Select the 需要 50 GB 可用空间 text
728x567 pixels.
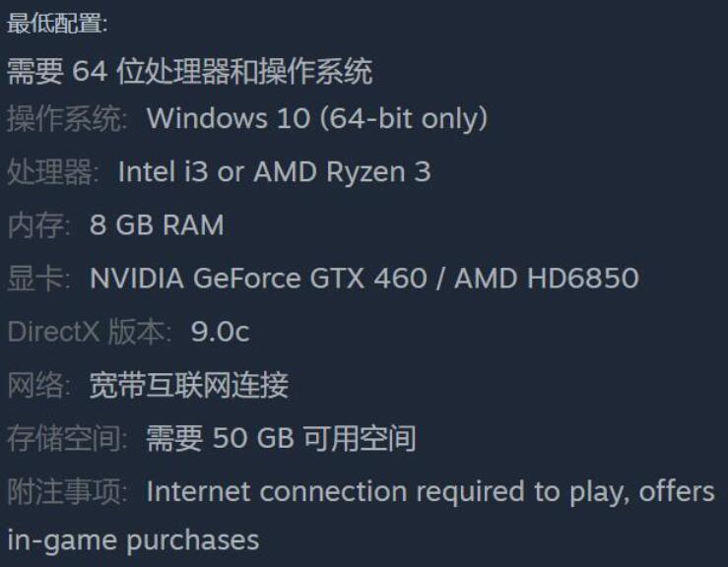(282, 438)
